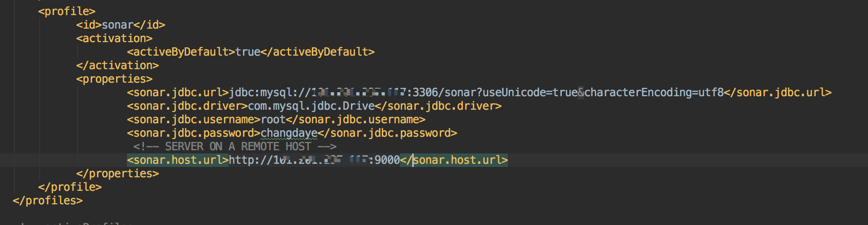Place cursor on the sonar id value

[117, 25]
